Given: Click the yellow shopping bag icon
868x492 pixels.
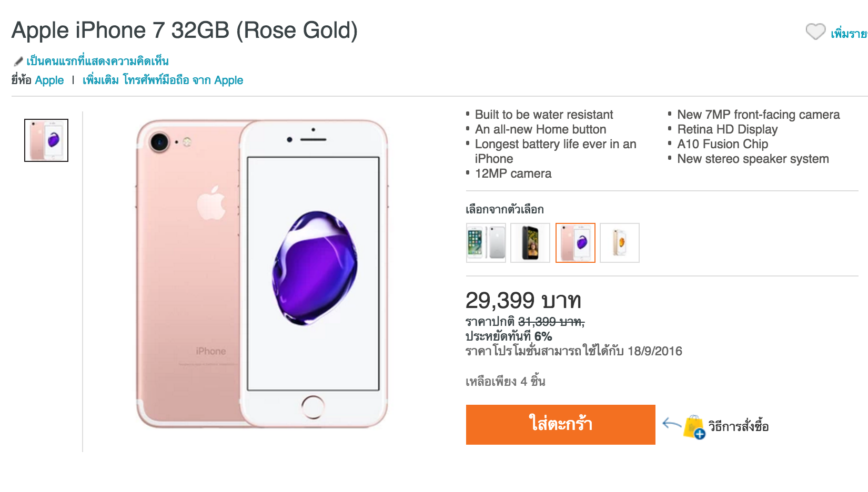Looking at the screenshot, I should (x=694, y=427).
